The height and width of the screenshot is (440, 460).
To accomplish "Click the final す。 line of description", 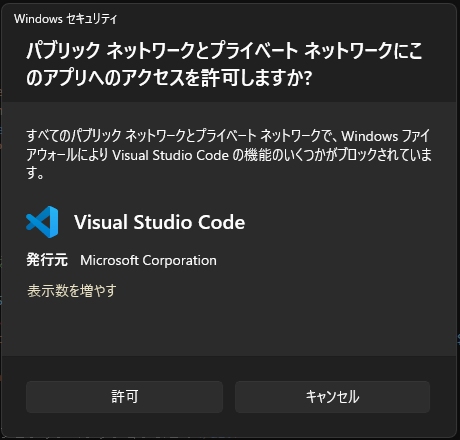I will pos(35,174).
